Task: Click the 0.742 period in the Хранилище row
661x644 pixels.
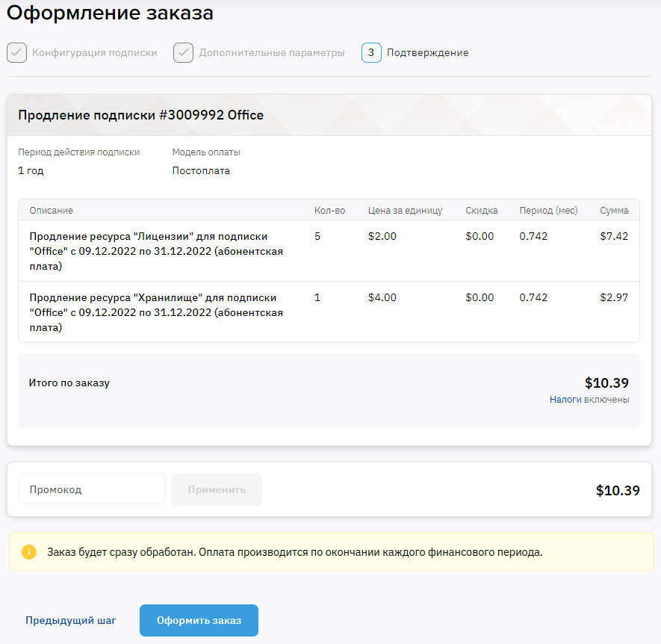Action: 533,297
